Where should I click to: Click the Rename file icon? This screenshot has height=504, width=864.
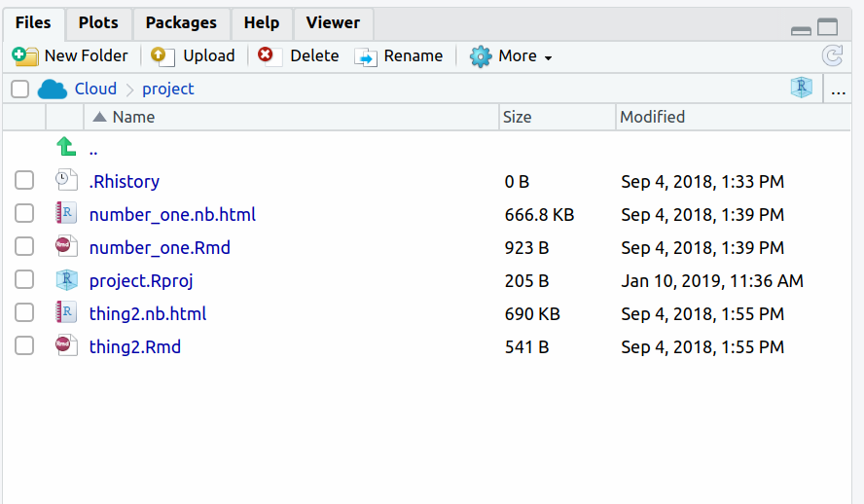[x=366, y=56]
